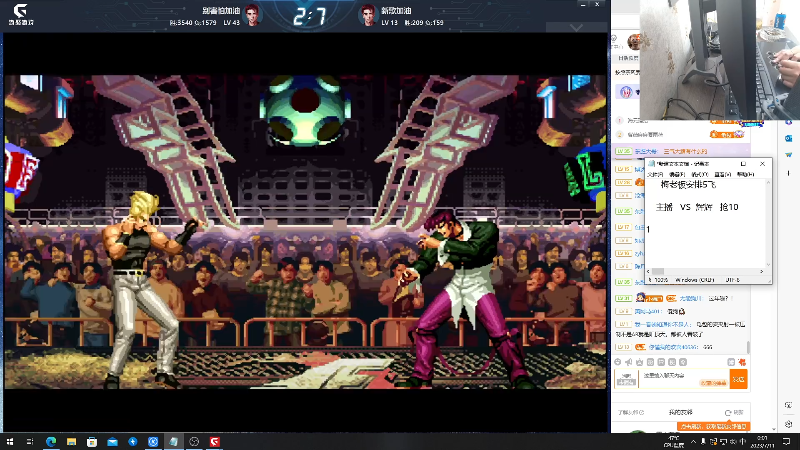The image size is (800, 450).
Task: Click the orange notification banner at the bottom right
Action: click(713, 426)
